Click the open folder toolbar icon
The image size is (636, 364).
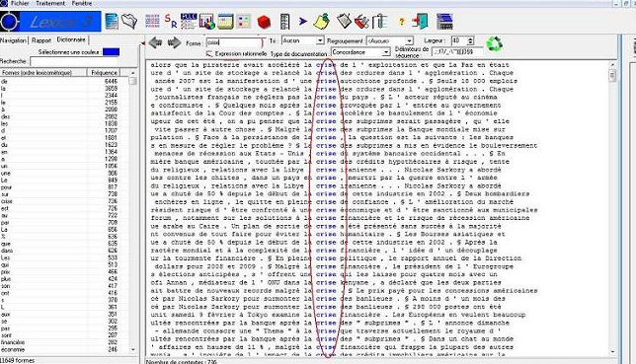[x=129, y=21]
